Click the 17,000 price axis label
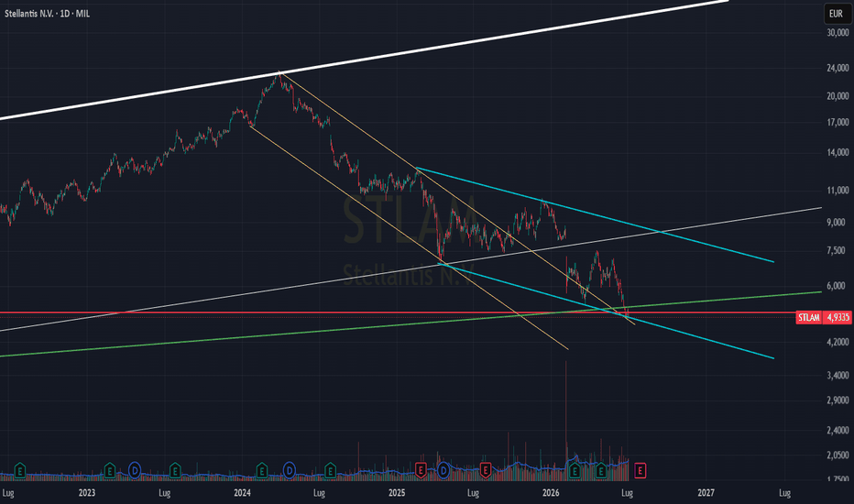Viewport: 854px width, 504px height. (x=838, y=123)
